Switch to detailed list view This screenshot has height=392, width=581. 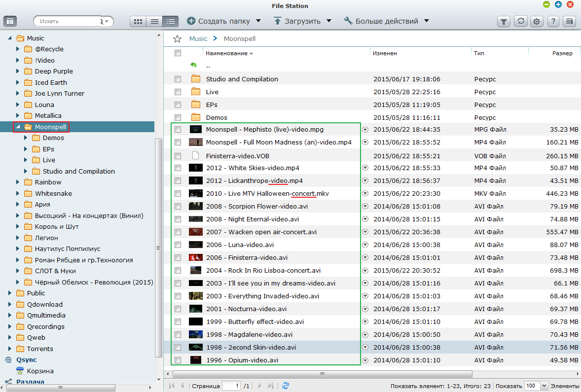(x=171, y=22)
